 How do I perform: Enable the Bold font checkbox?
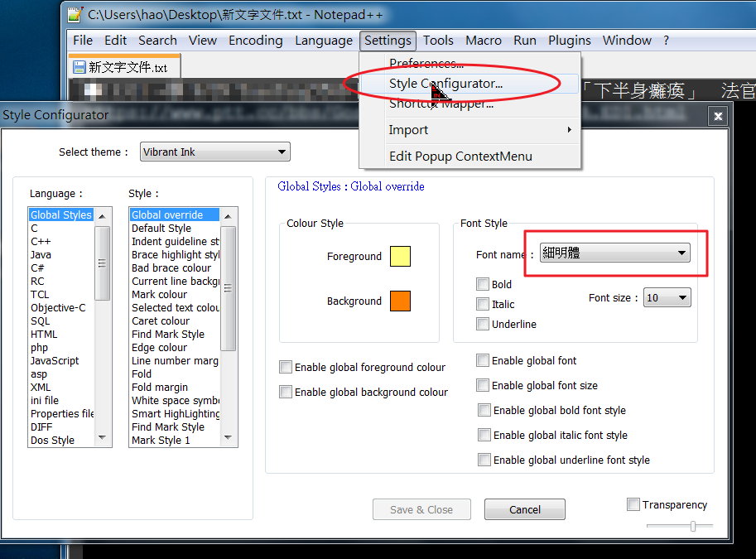pyautogui.click(x=483, y=284)
